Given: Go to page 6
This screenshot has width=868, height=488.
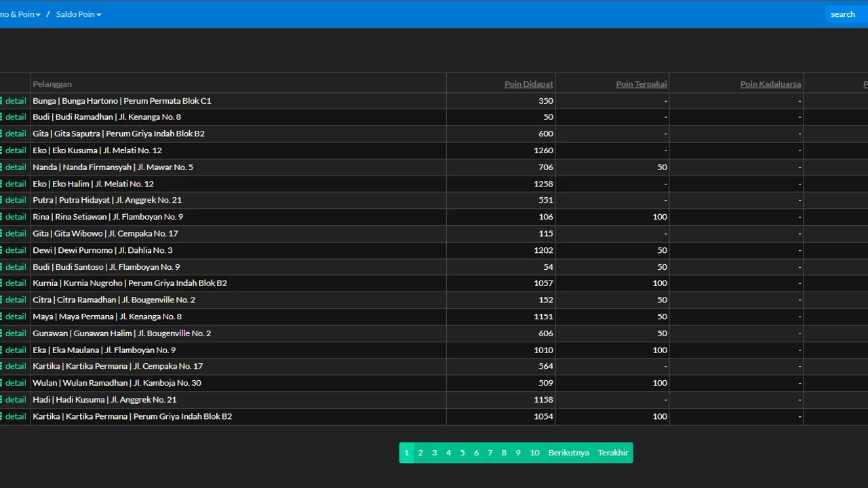Looking at the screenshot, I should click(x=476, y=453).
